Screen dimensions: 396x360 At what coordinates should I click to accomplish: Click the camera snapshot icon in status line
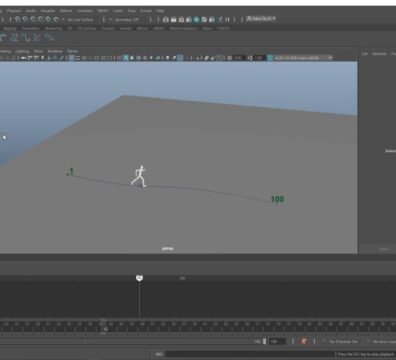tap(166, 20)
